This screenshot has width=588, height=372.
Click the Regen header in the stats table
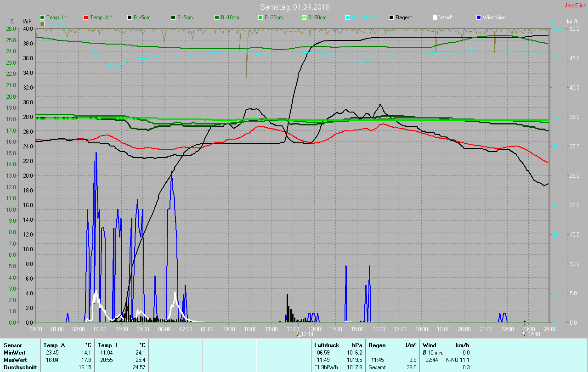[377, 345]
